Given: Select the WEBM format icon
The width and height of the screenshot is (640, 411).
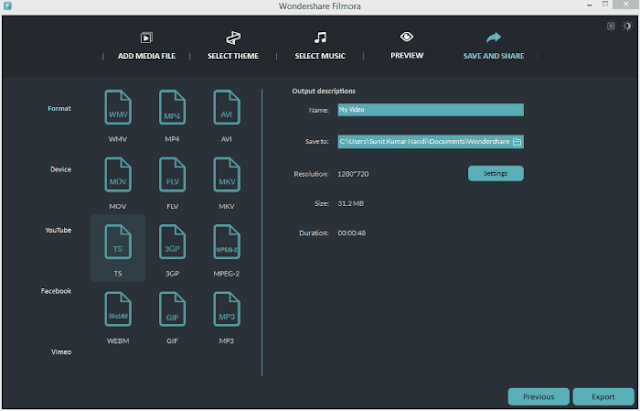Looking at the screenshot, I should pyautogui.click(x=118, y=309).
